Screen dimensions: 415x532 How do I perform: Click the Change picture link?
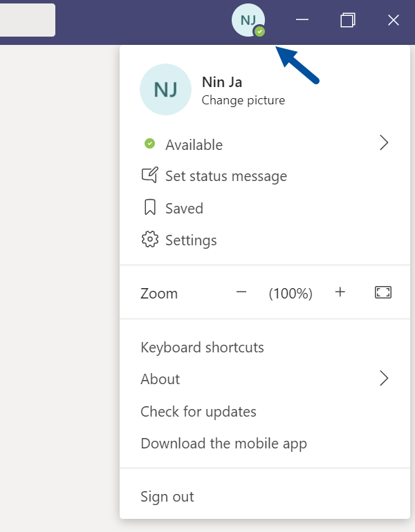[243, 100]
